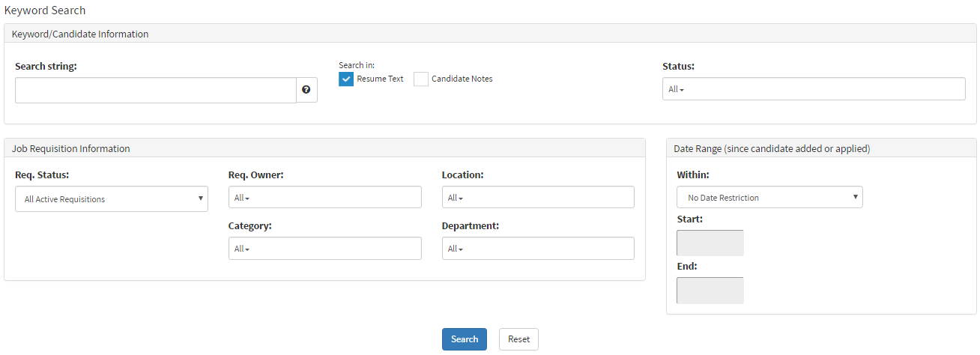This screenshot has height=355, width=980.
Task: Open the Status dropdown
Action: click(813, 89)
